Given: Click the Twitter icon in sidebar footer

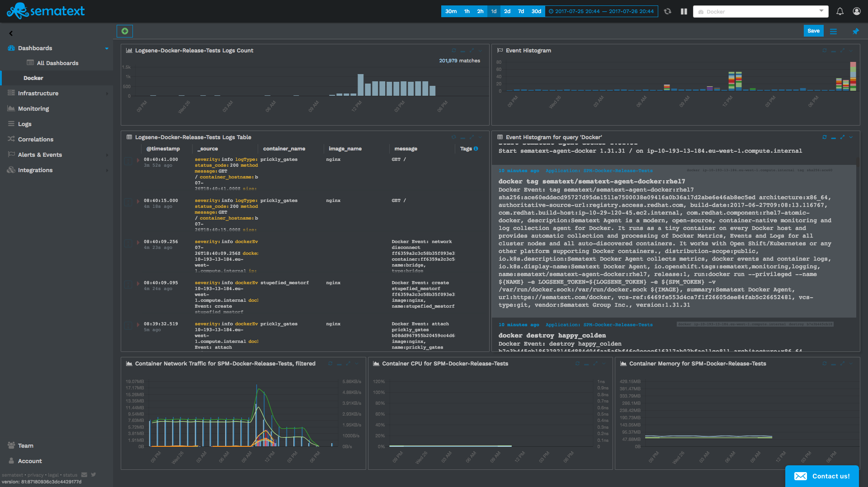Looking at the screenshot, I should click(x=94, y=474).
